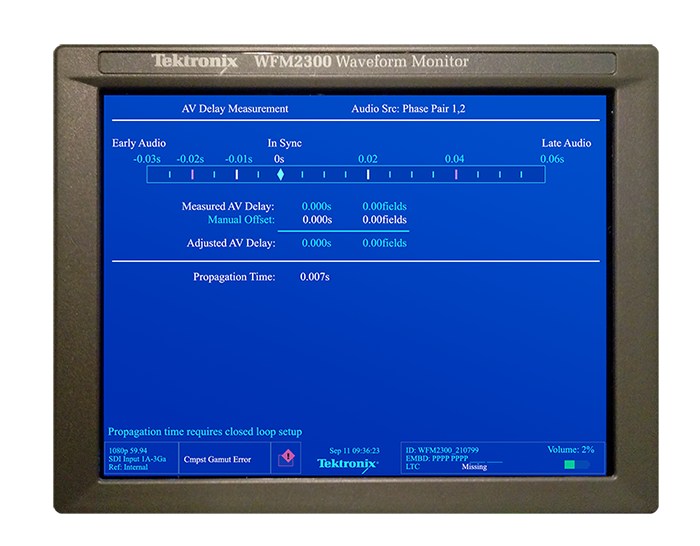Click the Propagation Time label

[x=234, y=277]
